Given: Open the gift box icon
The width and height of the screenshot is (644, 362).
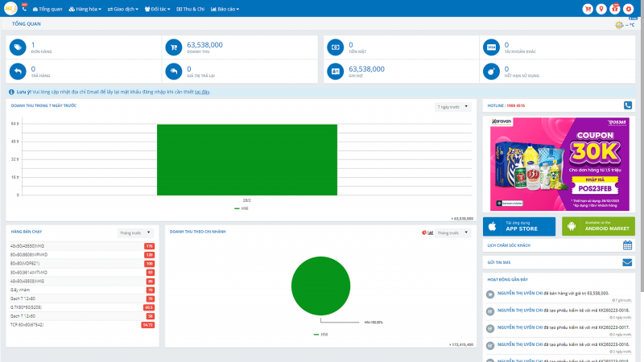Looking at the screenshot, I should [x=614, y=9].
